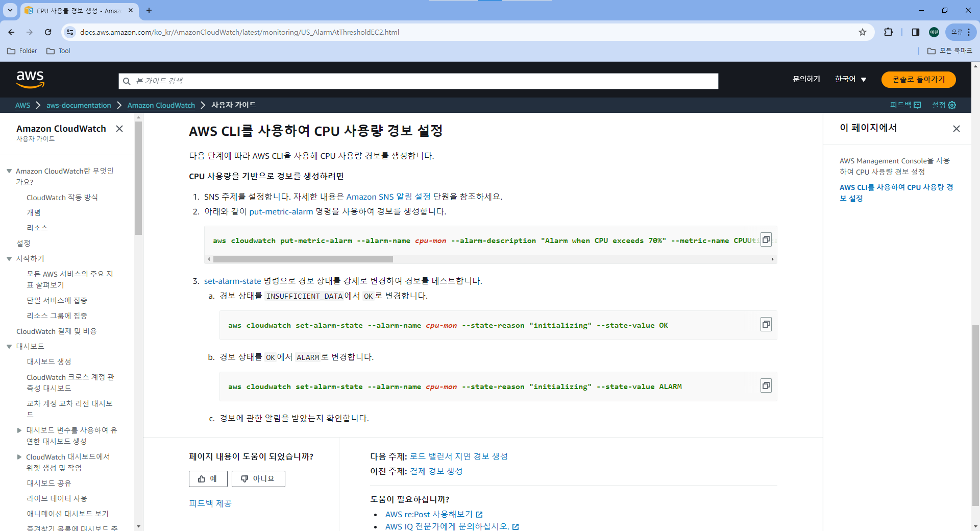Image resolution: width=980 pixels, height=531 pixels.
Task: View site information icon in address bar
Action: 70,32
